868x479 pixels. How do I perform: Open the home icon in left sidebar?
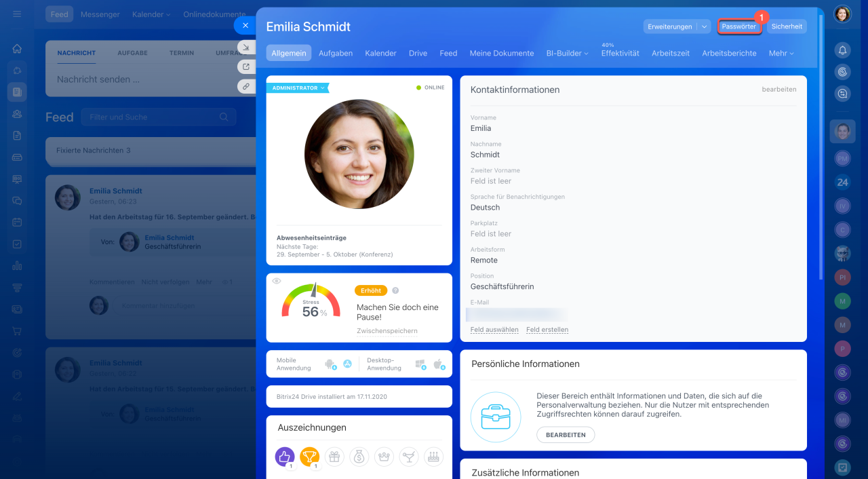tap(17, 49)
